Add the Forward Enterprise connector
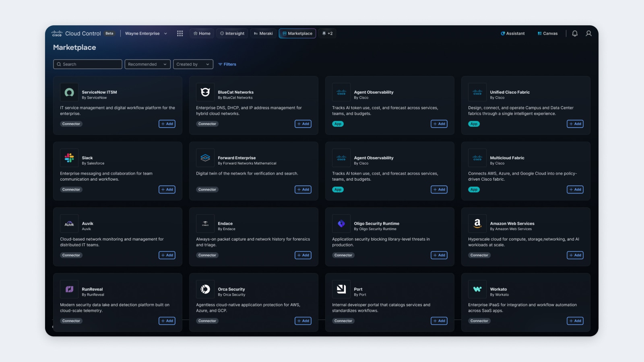The width and height of the screenshot is (644, 362). tap(303, 189)
